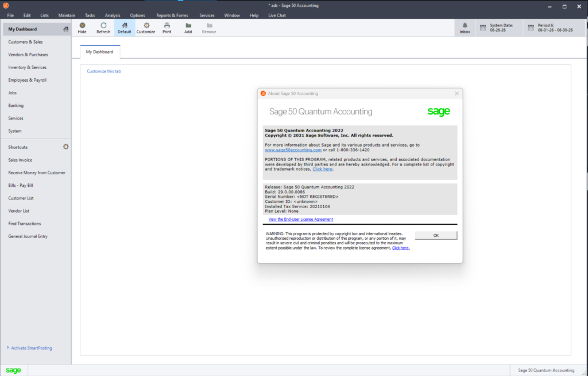Open the Maintain menu
This screenshot has width=588, height=376.
[67, 16]
